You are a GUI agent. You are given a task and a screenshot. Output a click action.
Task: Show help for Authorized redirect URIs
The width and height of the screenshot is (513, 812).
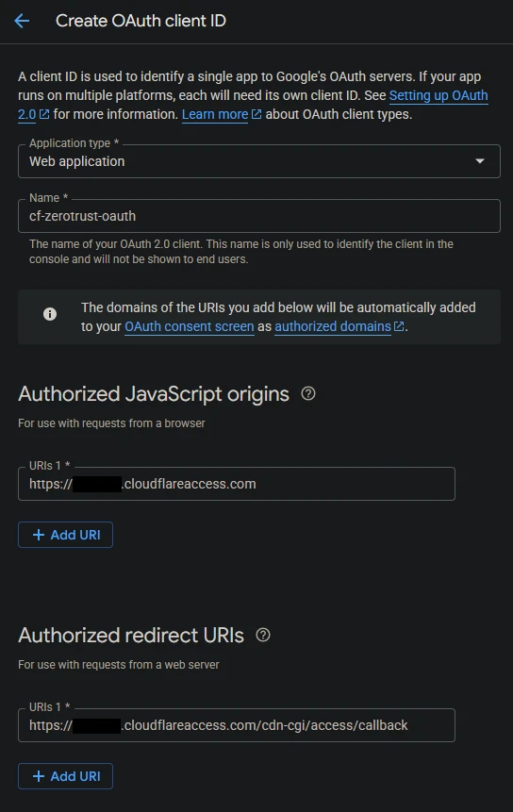[x=263, y=635]
